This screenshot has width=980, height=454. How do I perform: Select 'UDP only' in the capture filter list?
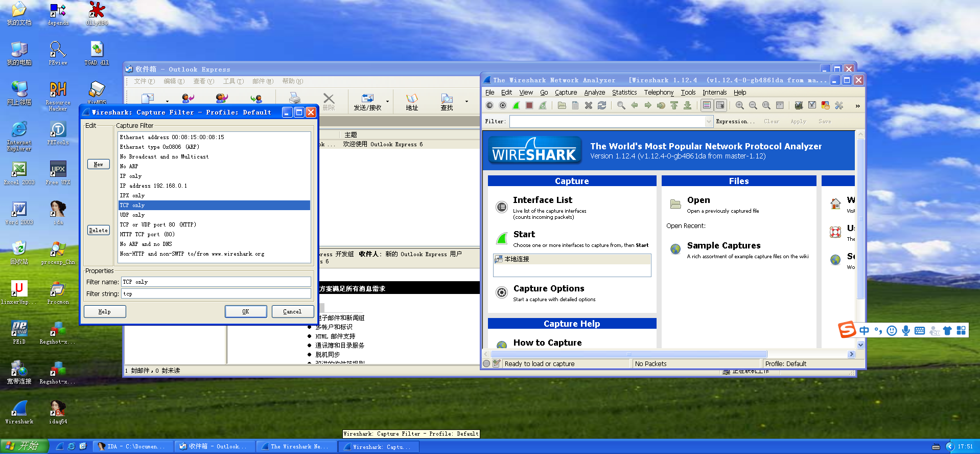pos(214,215)
